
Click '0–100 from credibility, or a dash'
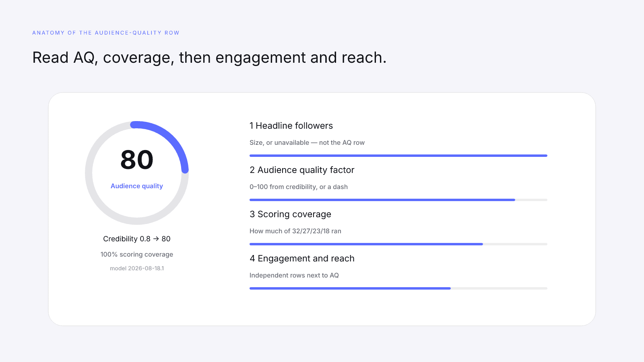coord(299,187)
